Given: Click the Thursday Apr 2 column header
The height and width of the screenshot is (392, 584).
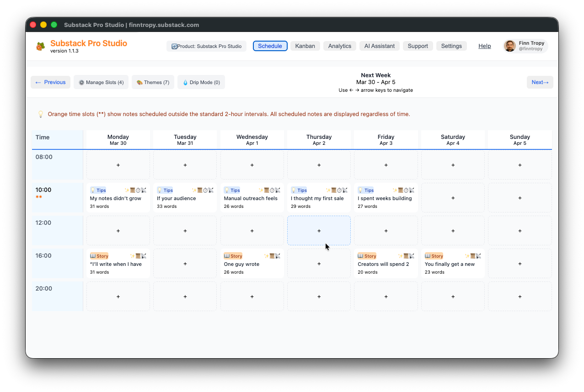Looking at the screenshot, I should [319, 140].
